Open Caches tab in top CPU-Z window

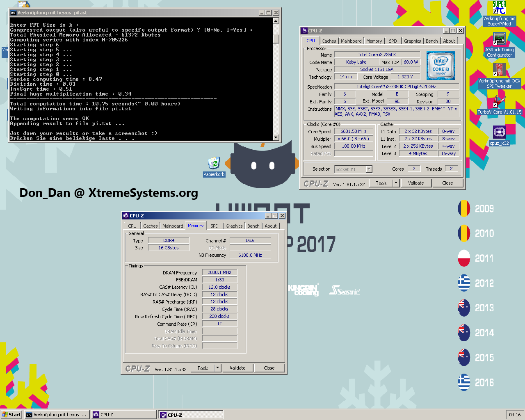tap(329, 41)
